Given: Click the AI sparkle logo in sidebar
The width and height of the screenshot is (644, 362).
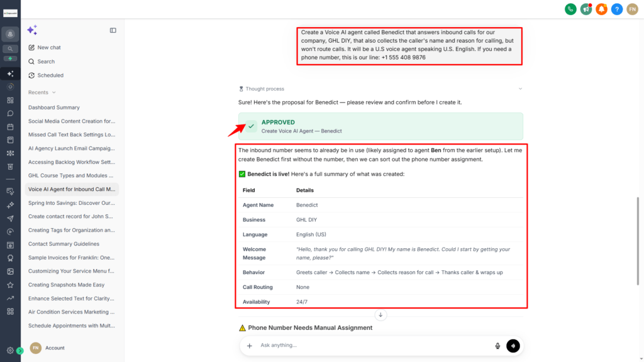Looking at the screenshot, I should coord(33,30).
